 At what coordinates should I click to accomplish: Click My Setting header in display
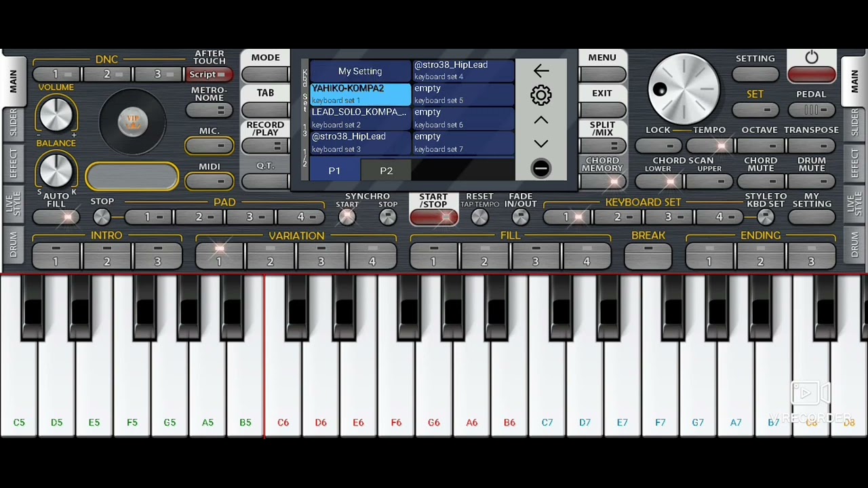coord(360,71)
